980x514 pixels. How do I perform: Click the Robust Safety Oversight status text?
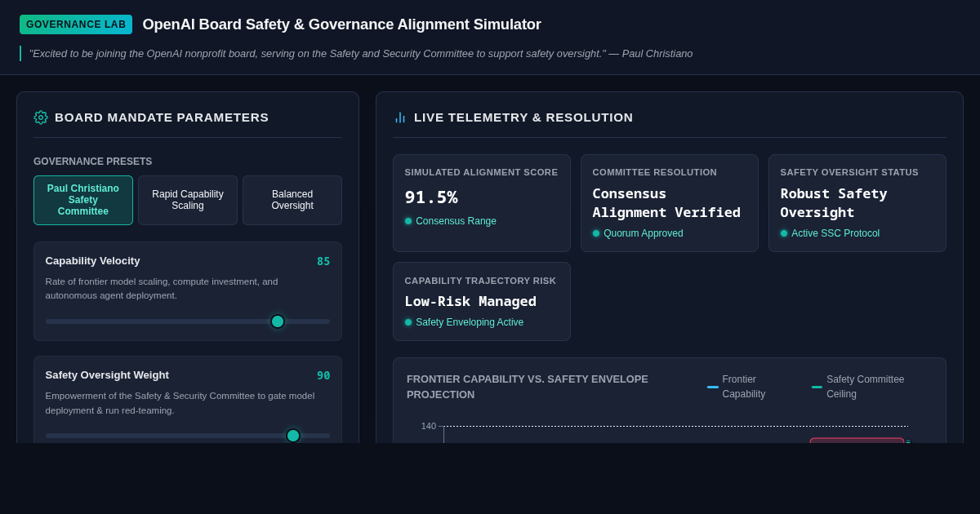pos(834,203)
